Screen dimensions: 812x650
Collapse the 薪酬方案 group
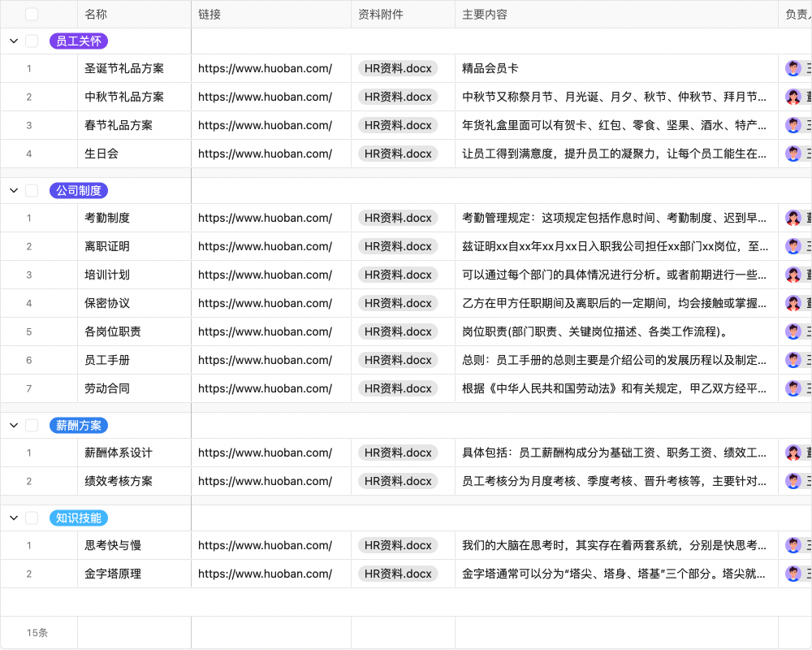click(12, 425)
